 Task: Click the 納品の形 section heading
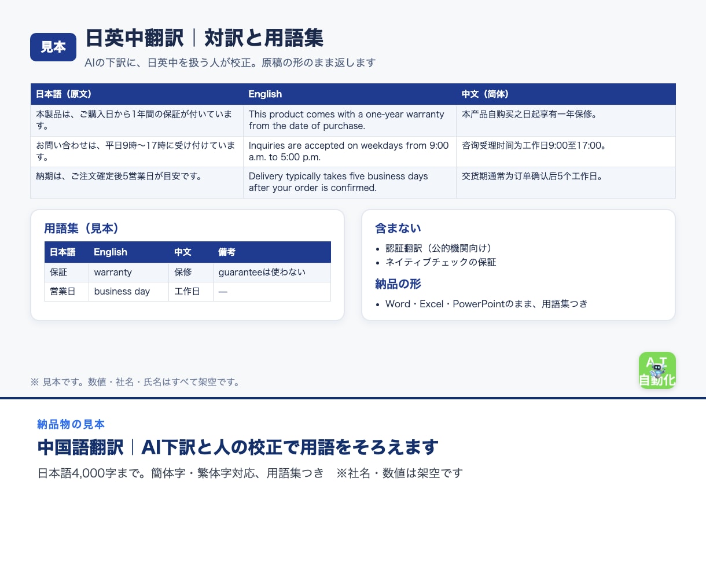[x=398, y=284]
